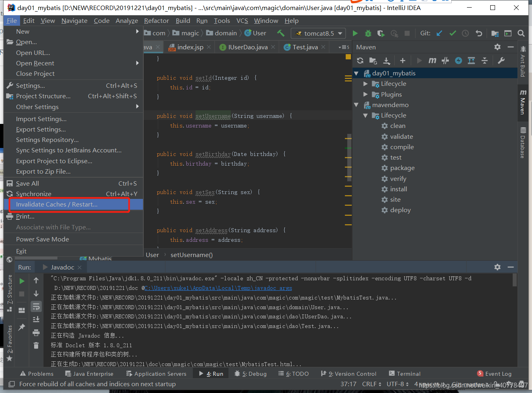Select the 'package' lifecycle goal

[402, 168]
